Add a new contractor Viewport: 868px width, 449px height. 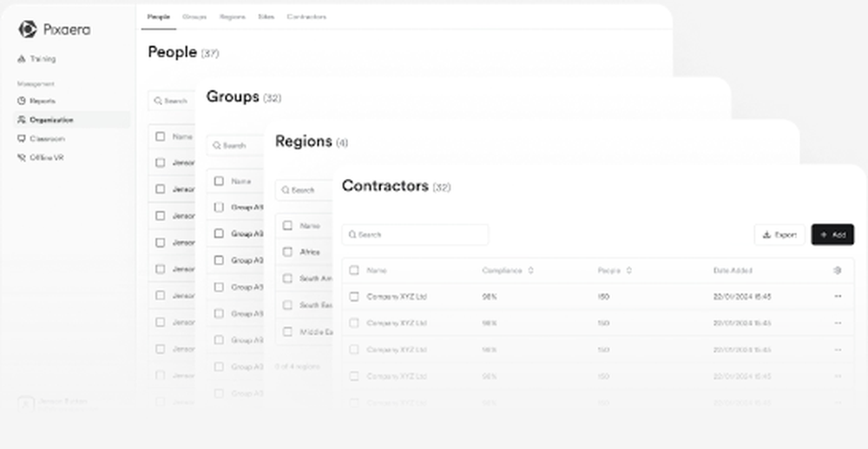[832, 234]
